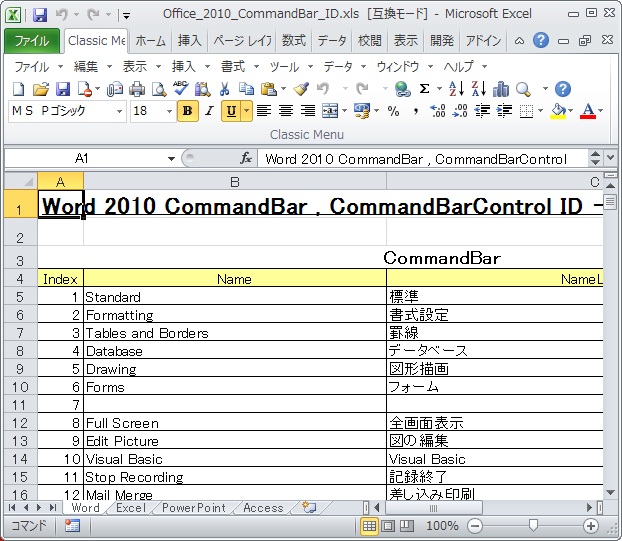The height and width of the screenshot is (541, 622).
Task: Apply red font color A
Action: (588, 111)
